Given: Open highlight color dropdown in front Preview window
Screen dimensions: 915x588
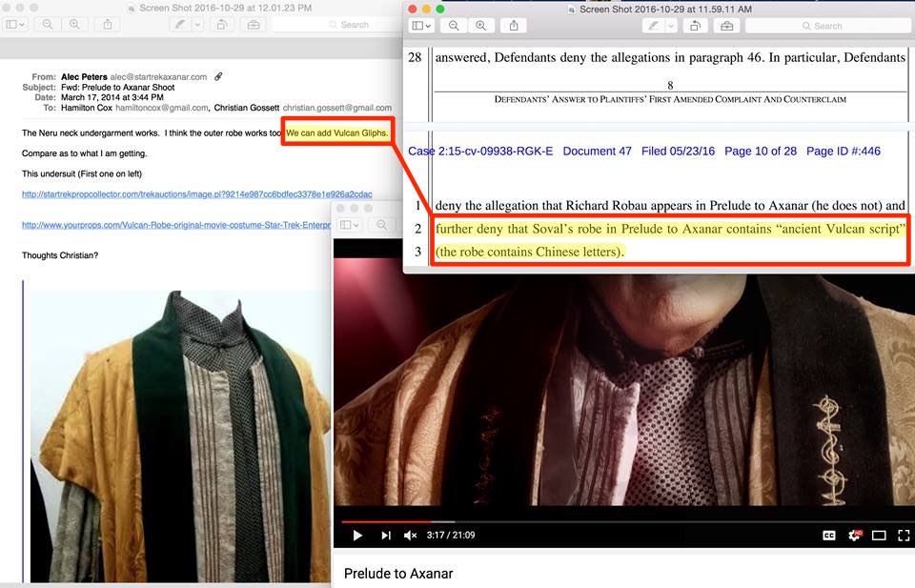Looking at the screenshot, I should [x=671, y=26].
